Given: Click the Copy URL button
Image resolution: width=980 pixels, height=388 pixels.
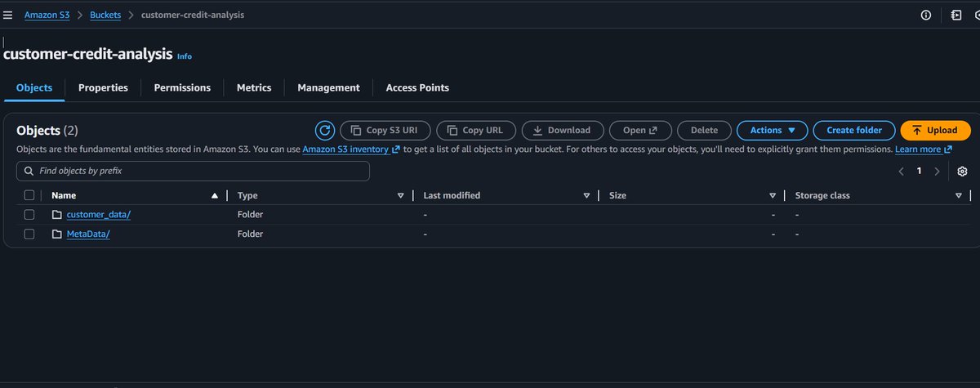Looking at the screenshot, I should coord(477,130).
